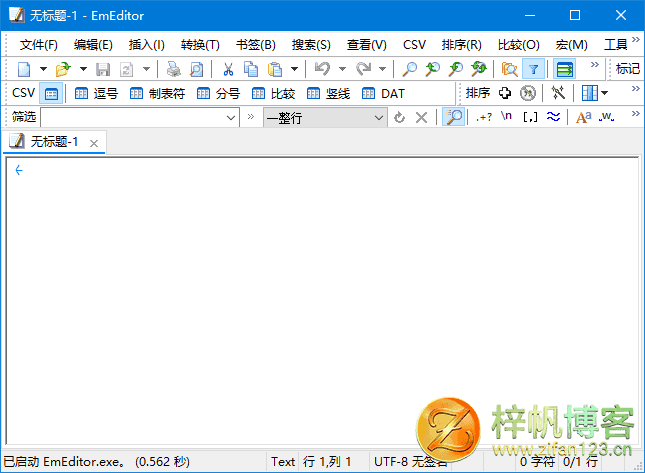645x473 pixels.
Task: Toggle escape sequence \n option
Action: (x=506, y=117)
